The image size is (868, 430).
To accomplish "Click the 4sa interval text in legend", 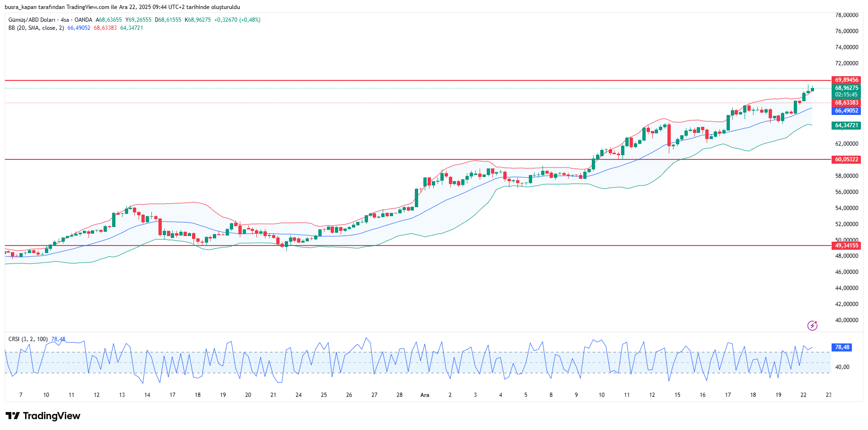I will (x=65, y=20).
